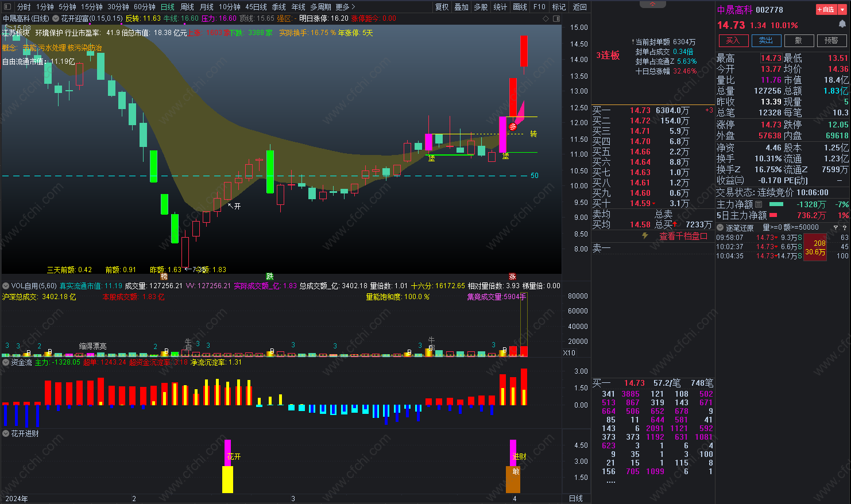Switch to the 60分钟 period tab
Viewport: 851px width, 504px height.
click(145, 7)
